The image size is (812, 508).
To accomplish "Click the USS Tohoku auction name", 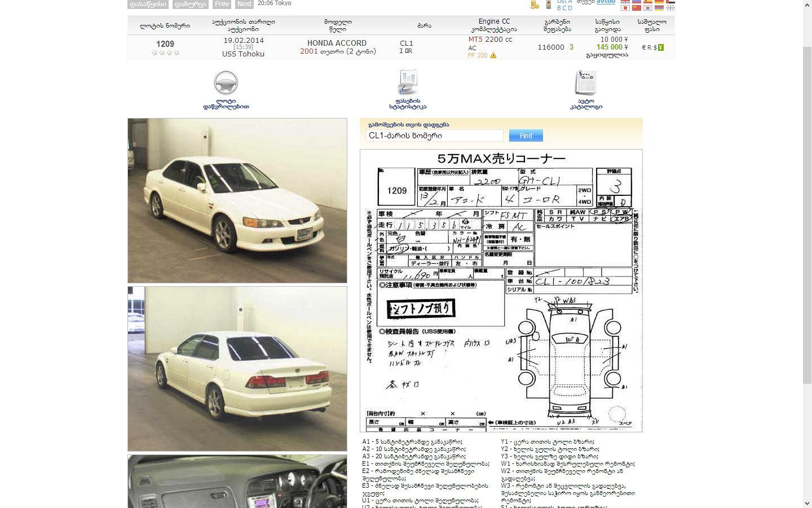I will (243, 54).
